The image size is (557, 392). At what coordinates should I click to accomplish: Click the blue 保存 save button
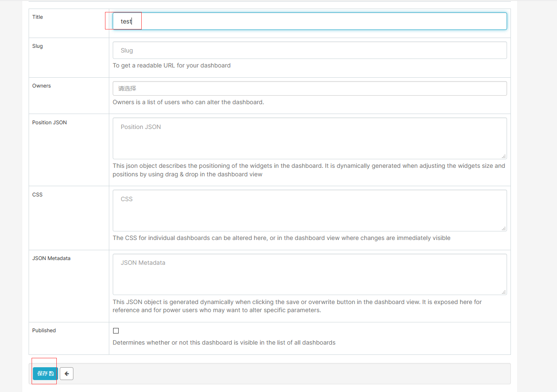[x=45, y=374]
